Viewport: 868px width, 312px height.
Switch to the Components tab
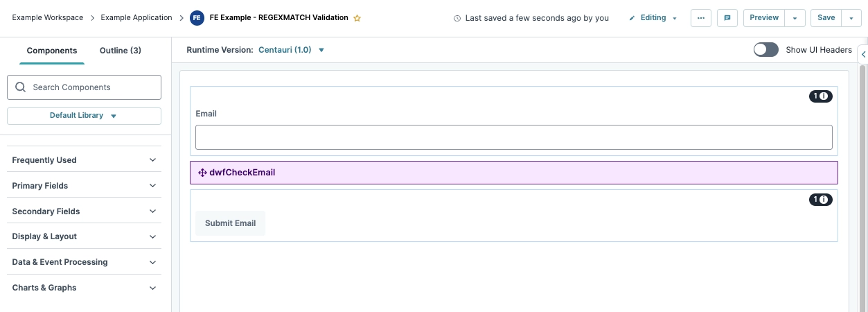pyautogui.click(x=52, y=51)
